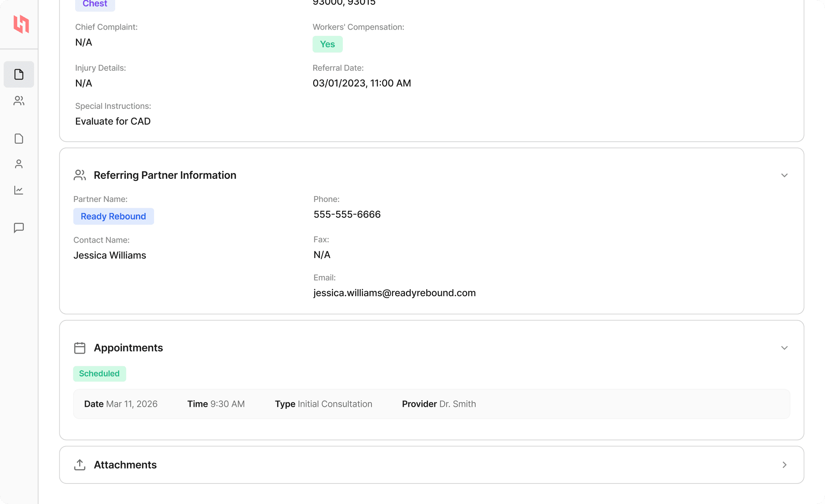
Task: Click the red app logo in sidebar
Action: pos(21,24)
